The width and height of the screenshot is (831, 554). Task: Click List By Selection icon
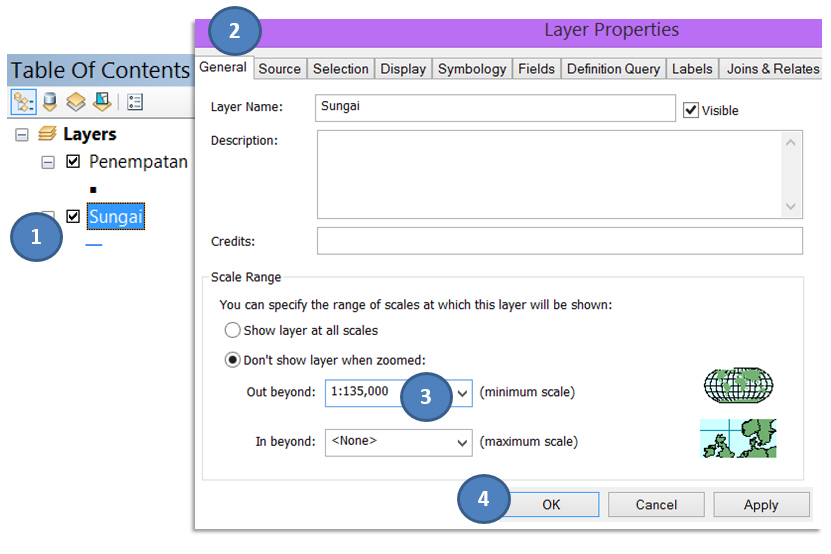point(101,102)
